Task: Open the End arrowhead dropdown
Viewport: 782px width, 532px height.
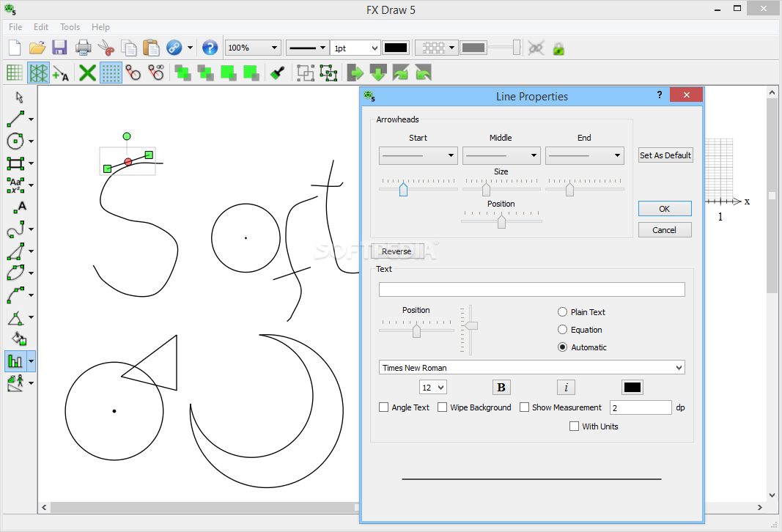Action: [585, 155]
